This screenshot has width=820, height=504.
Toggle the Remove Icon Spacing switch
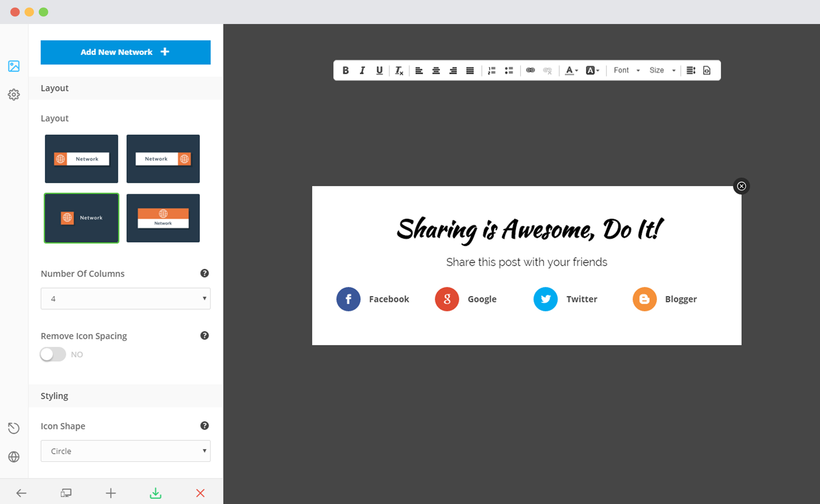click(x=53, y=354)
